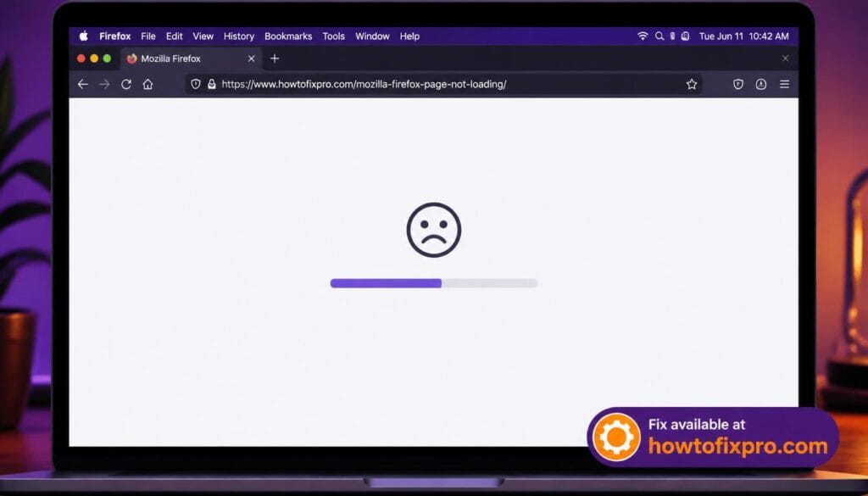Click the red window close button
This screenshot has height=496, width=868.
point(81,59)
